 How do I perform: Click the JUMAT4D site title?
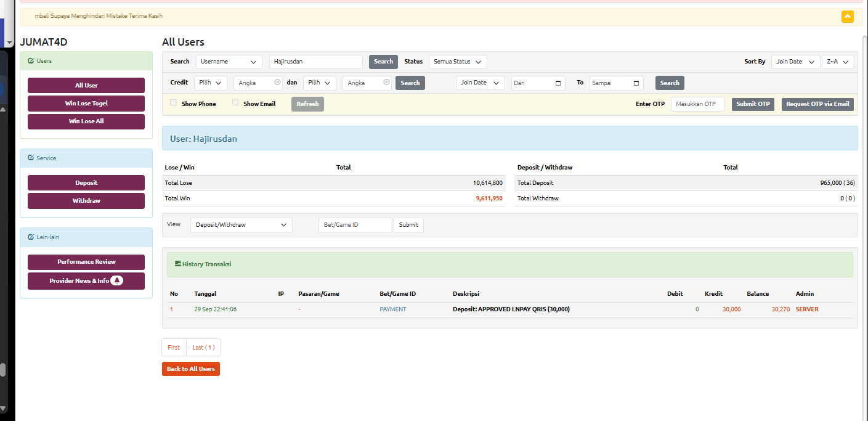44,42
